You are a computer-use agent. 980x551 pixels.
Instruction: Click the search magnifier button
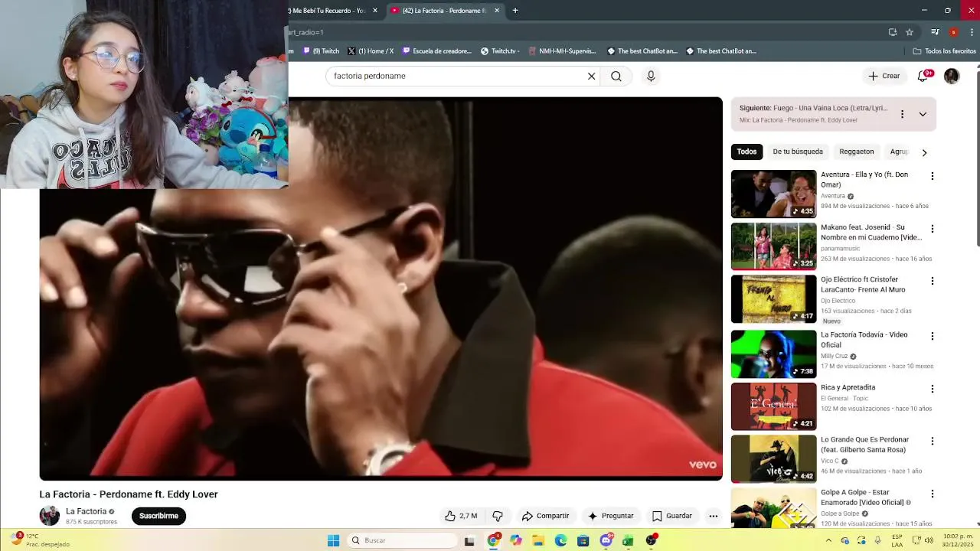pyautogui.click(x=616, y=76)
